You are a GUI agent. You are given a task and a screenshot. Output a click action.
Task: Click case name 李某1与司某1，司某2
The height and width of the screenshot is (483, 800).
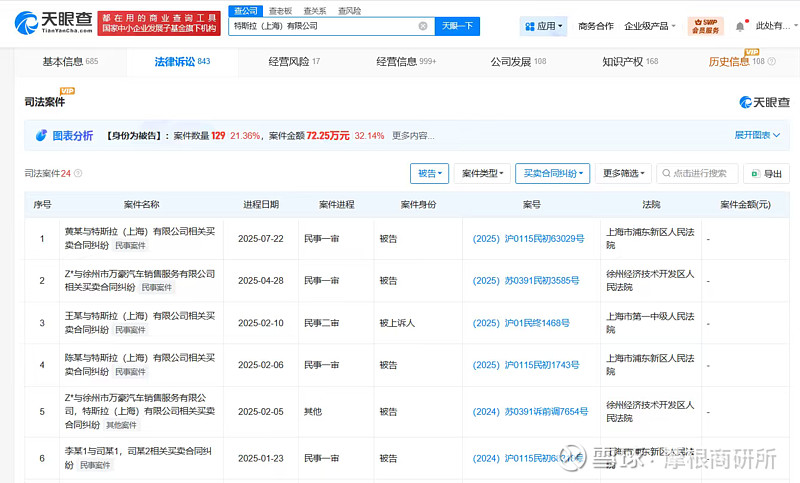(x=138, y=457)
